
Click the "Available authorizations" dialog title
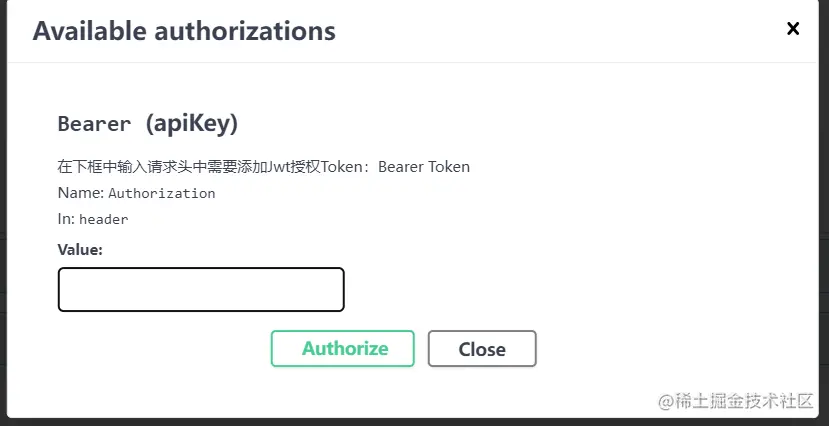click(x=184, y=31)
